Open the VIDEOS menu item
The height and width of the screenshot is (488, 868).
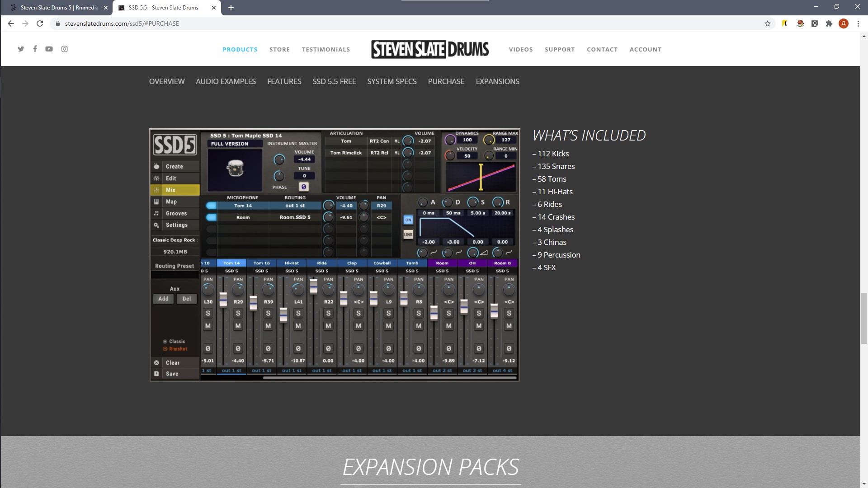(x=521, y=49)
